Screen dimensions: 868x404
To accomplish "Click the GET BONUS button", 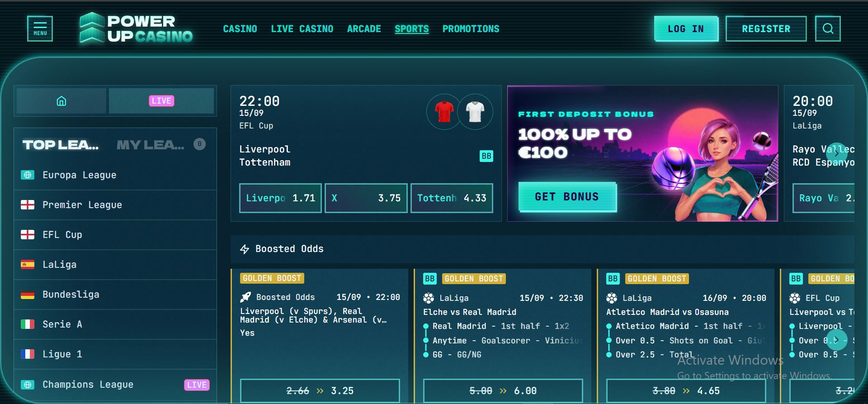I will 567,197.
